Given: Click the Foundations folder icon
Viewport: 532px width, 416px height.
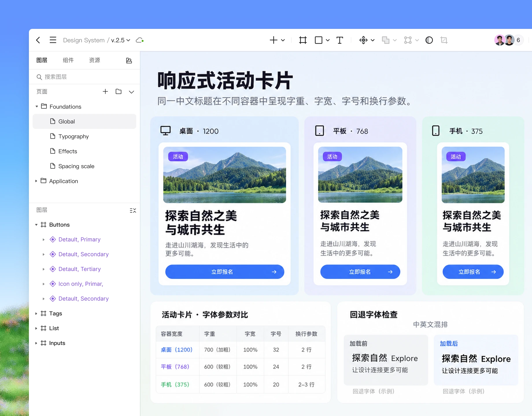Looking at the screenshot, I should tap(44, 106).
